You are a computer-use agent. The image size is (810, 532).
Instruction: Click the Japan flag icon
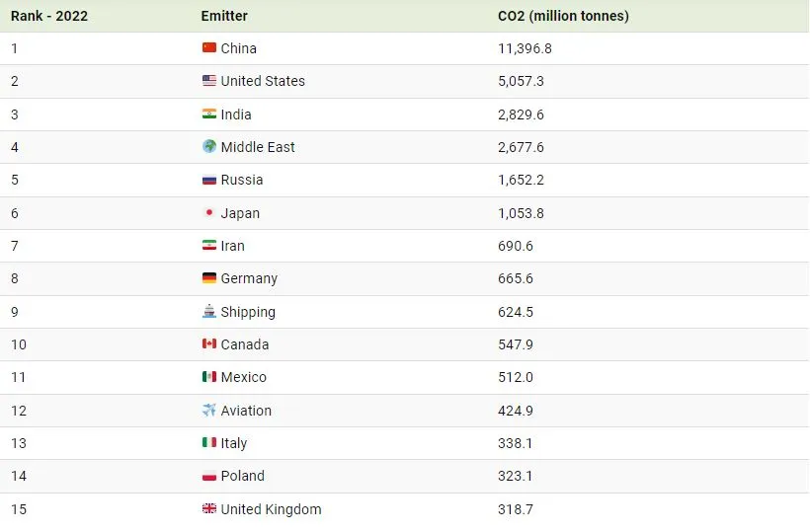point(208,212)
